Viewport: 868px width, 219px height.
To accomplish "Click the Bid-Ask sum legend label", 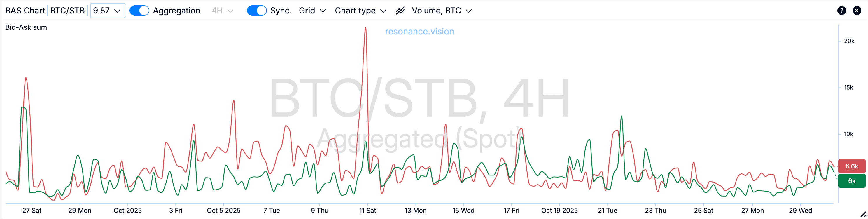I will coord(26,27).
